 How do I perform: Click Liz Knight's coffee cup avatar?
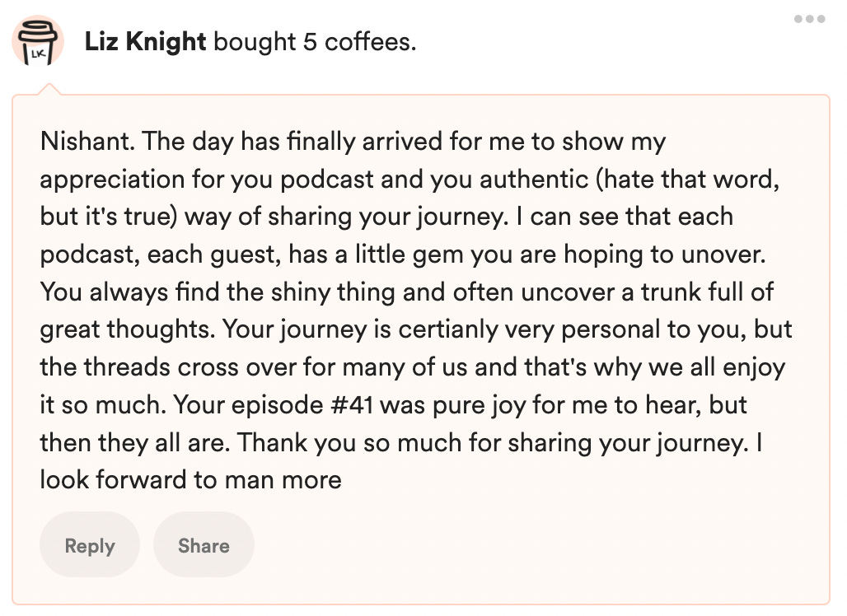coord(38,42)
